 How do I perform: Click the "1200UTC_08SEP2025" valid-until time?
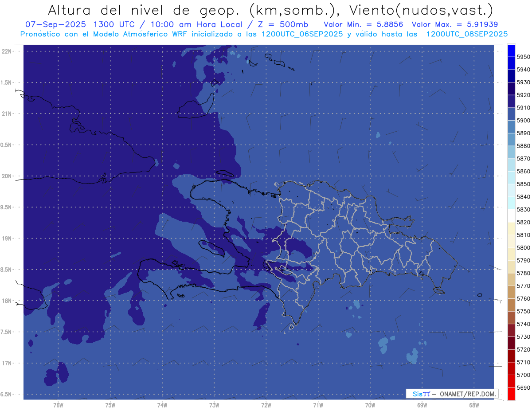(x=467, y=34)
